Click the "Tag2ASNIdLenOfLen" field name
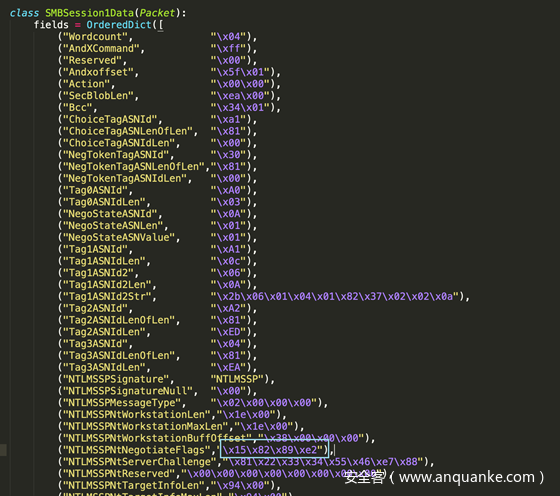 pos(119,320)
